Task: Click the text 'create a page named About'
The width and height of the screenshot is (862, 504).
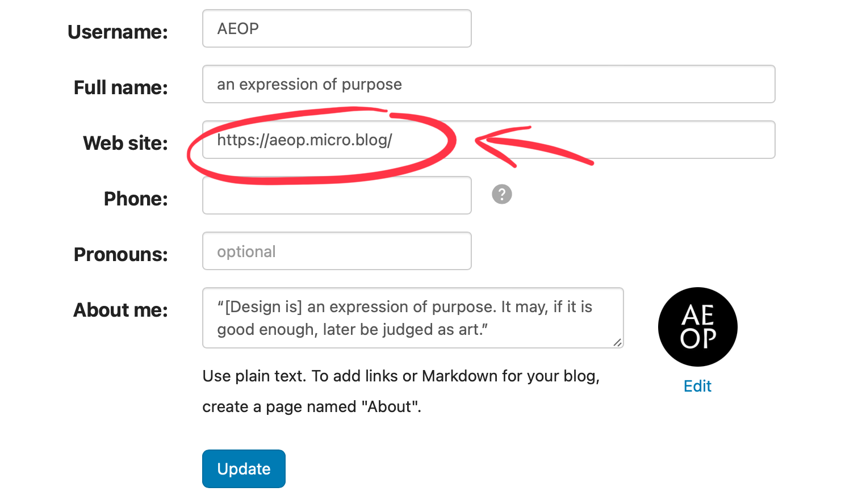Action: coord(312,406)
